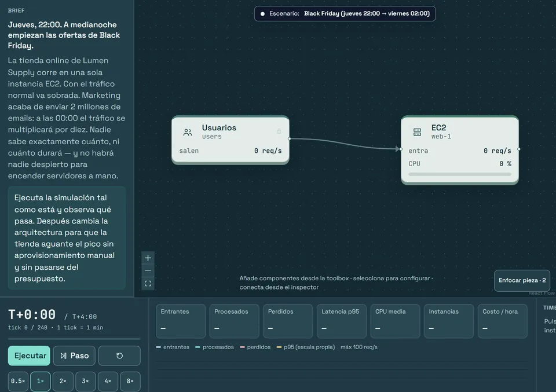Click the React Flow attribution link
The height and width of the screenshot is (392, 556).
tap(542, 293)
